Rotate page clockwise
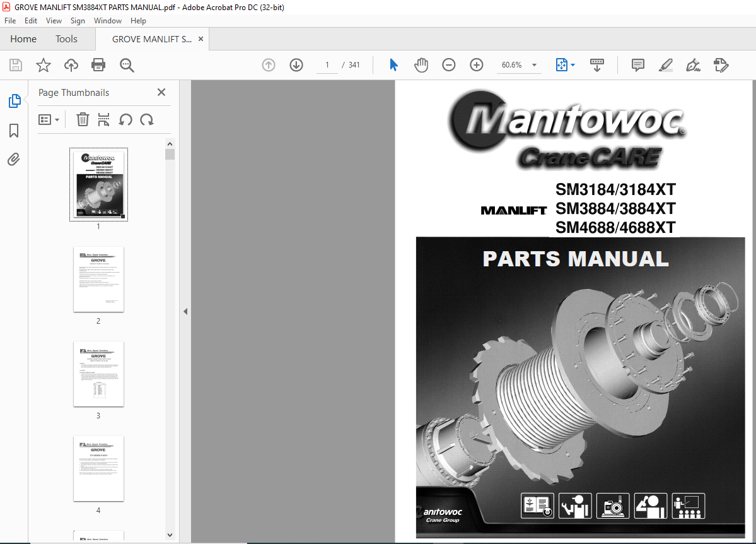This screenshot has width=756, height=544. point(146,119)
